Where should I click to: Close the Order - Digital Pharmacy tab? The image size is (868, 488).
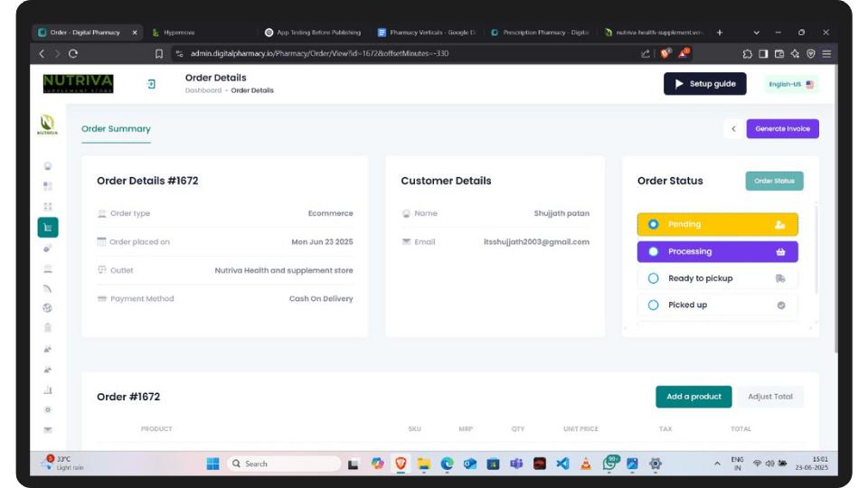(x=135, y=33)
